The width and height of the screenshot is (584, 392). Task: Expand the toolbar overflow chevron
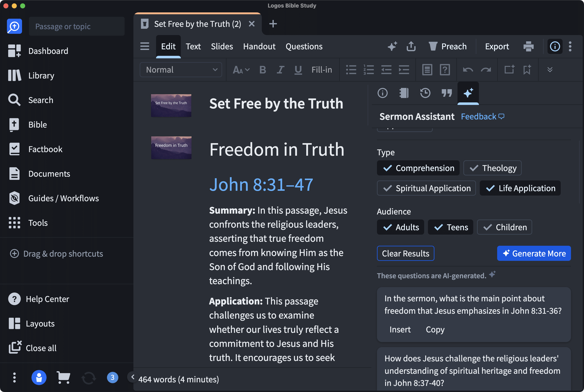(550, 69)
